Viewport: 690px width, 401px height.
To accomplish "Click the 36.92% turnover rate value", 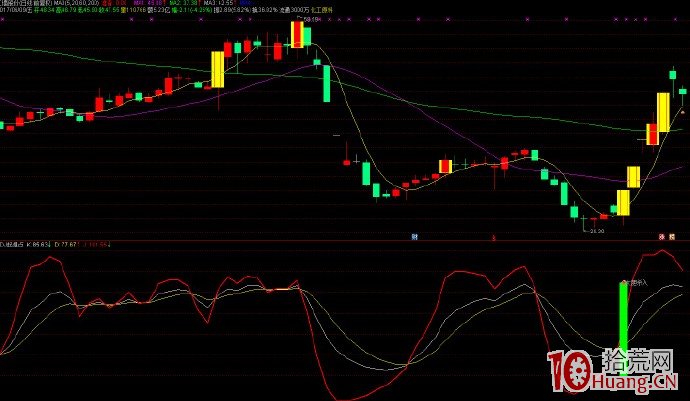I will (x=265, y=10).
